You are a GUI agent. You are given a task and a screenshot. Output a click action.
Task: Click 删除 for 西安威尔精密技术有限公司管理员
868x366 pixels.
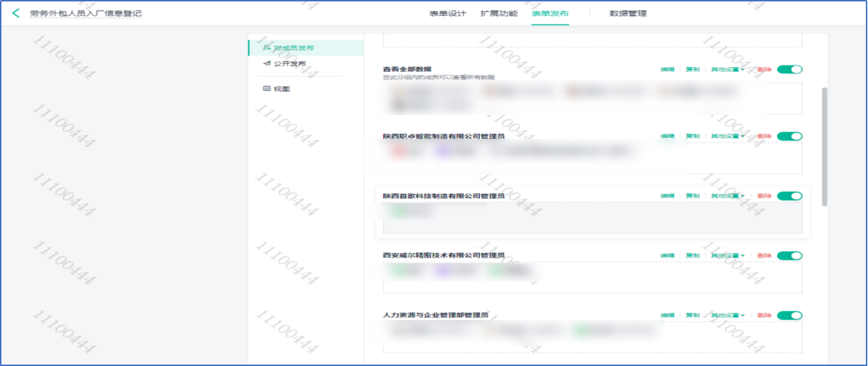764,255
